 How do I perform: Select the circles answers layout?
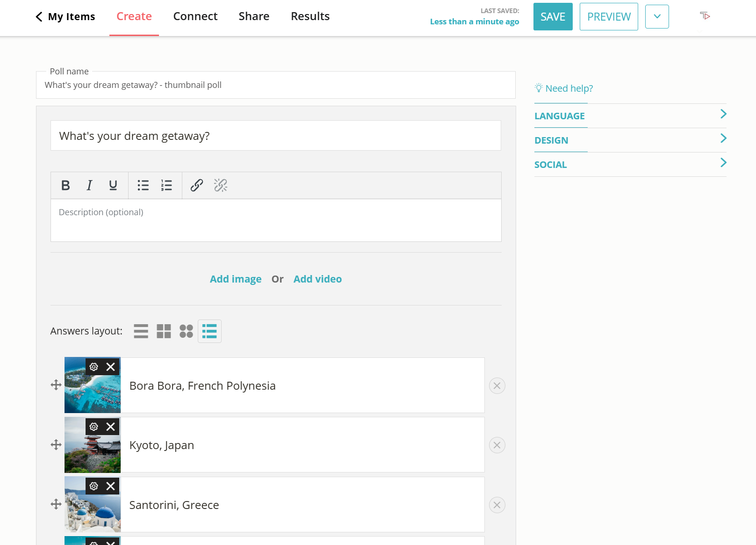point(186,331)
